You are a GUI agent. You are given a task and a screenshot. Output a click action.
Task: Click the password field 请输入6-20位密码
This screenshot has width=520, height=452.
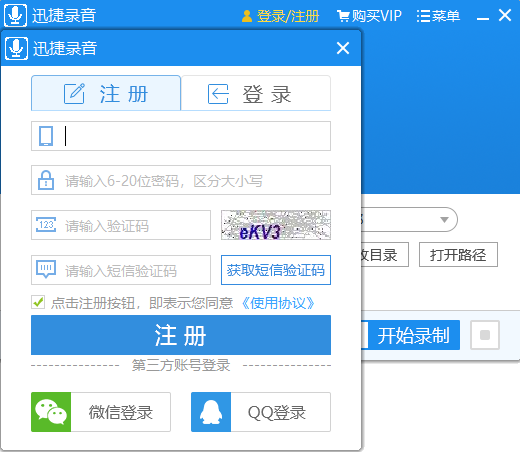tap(181, 180)
